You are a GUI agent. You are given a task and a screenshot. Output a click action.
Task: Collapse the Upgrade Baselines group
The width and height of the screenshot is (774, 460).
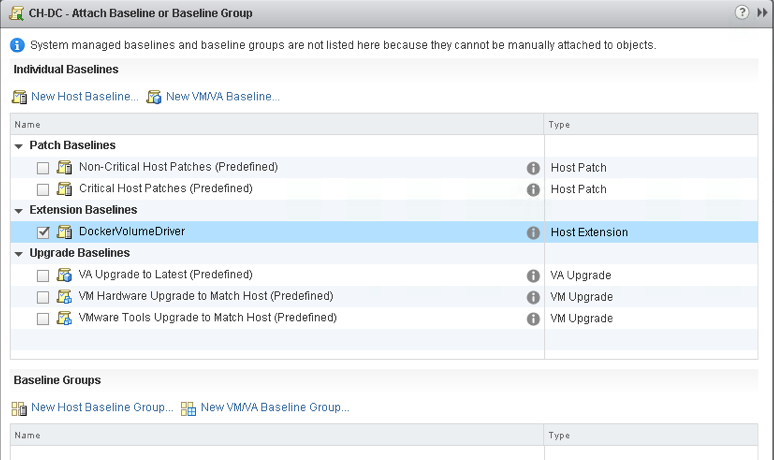(19, 254)
